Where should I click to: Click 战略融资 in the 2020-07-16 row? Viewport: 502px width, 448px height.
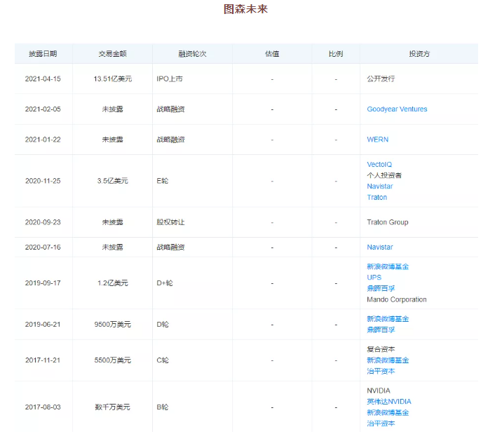(x=170, y=247)
